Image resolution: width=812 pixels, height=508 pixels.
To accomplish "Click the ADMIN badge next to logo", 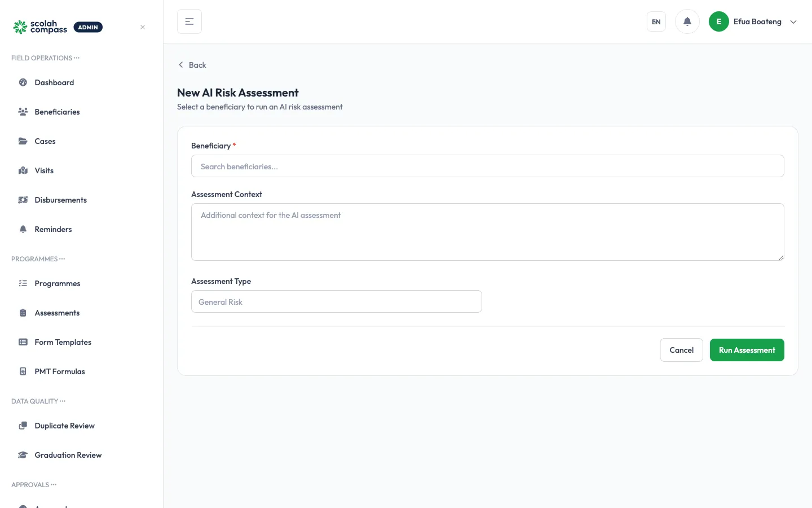I will tap(88, 27).
